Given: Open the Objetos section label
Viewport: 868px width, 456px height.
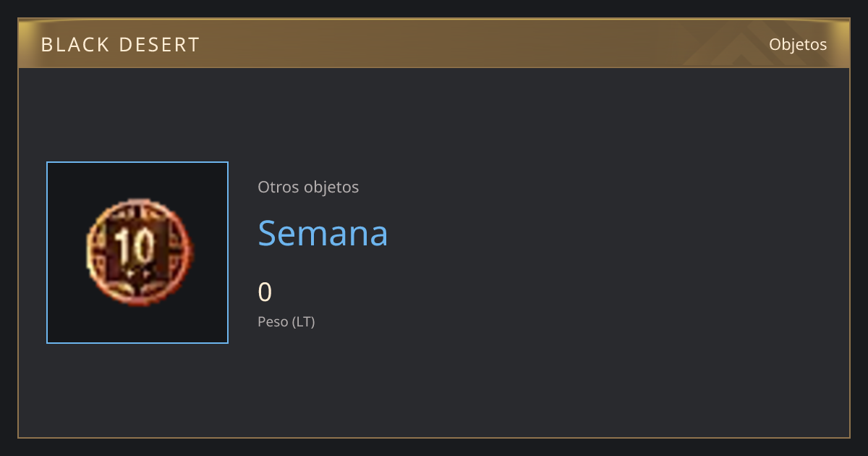Looking at the screenshot, I should [x=798, y=44].
